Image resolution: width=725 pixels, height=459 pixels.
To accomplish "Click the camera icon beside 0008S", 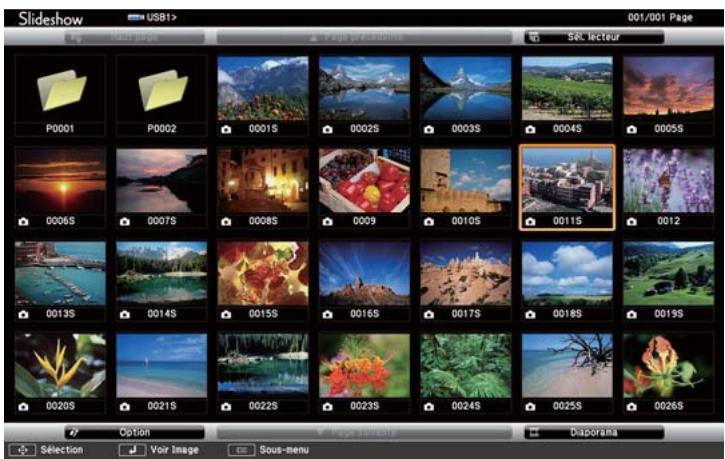I will click(x=226, y=222).
